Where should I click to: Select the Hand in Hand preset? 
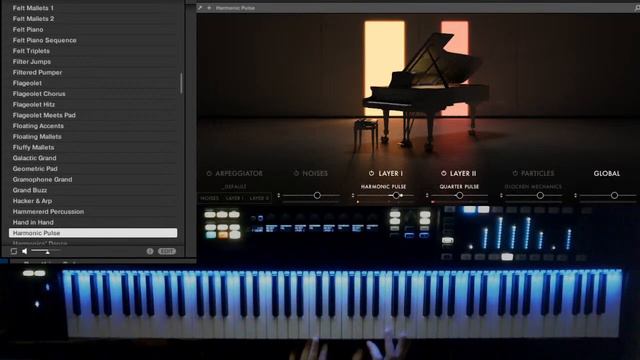[93, 222]
